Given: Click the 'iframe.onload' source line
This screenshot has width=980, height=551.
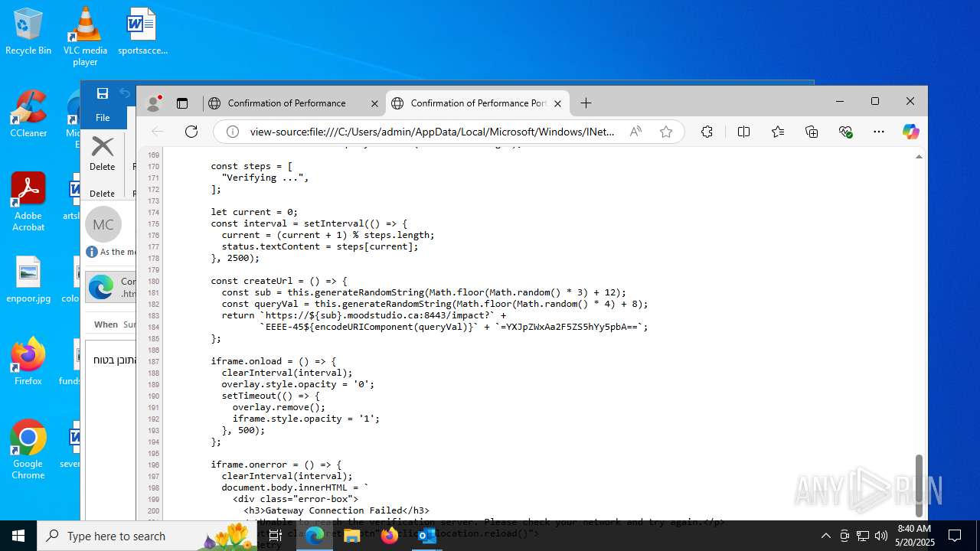Looking at the screenshot, I should click(274, 361).
